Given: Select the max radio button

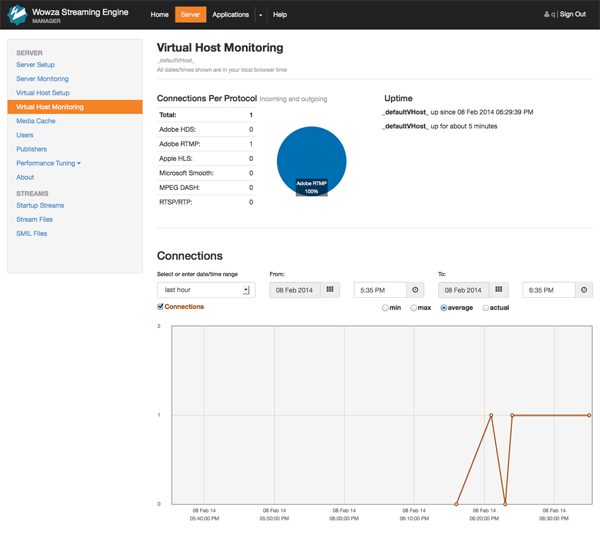Looking at the screenshot, I should [414, 308].
